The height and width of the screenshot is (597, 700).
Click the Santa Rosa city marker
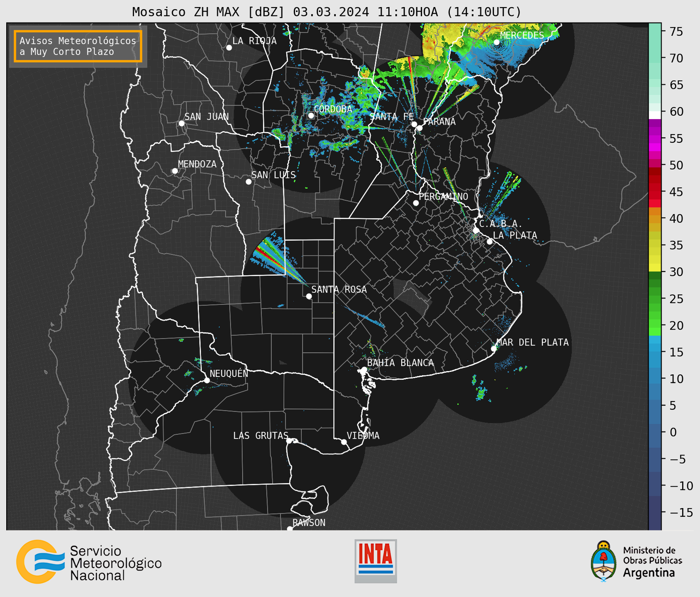pyautogui.click(x=309, y=296)
